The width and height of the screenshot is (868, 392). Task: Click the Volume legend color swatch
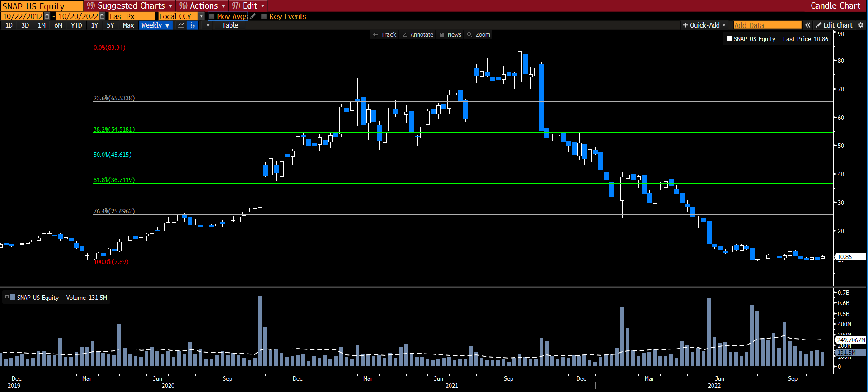(x=13, y=297)
